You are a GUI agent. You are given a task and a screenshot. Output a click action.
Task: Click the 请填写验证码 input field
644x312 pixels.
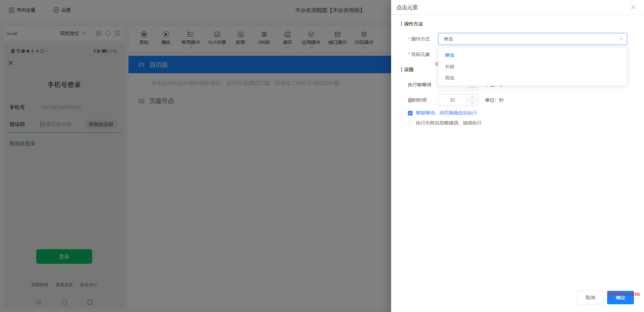tap(56, 124)
